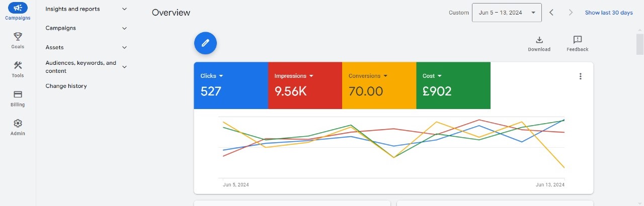Open Tools wrench icon
This screenshot has height=206, width=644.
click(x=18, y=66)
